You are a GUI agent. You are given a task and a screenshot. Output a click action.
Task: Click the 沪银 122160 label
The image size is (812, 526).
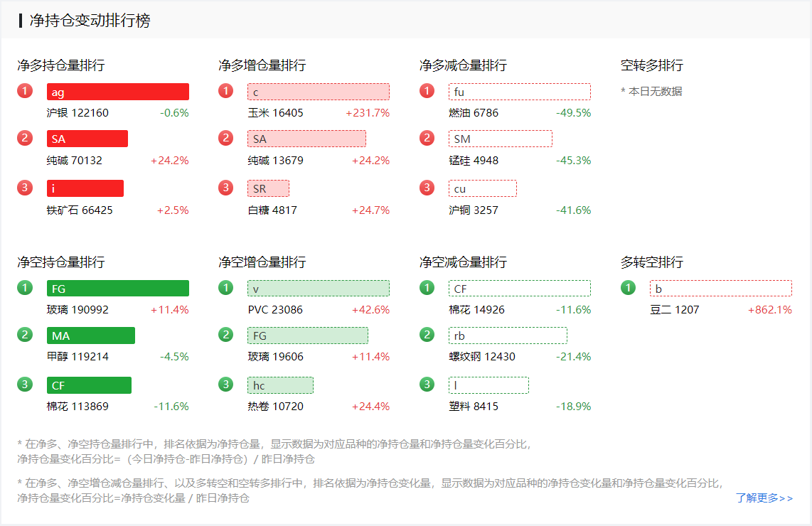pyautogui.click(x=78, y=113)
